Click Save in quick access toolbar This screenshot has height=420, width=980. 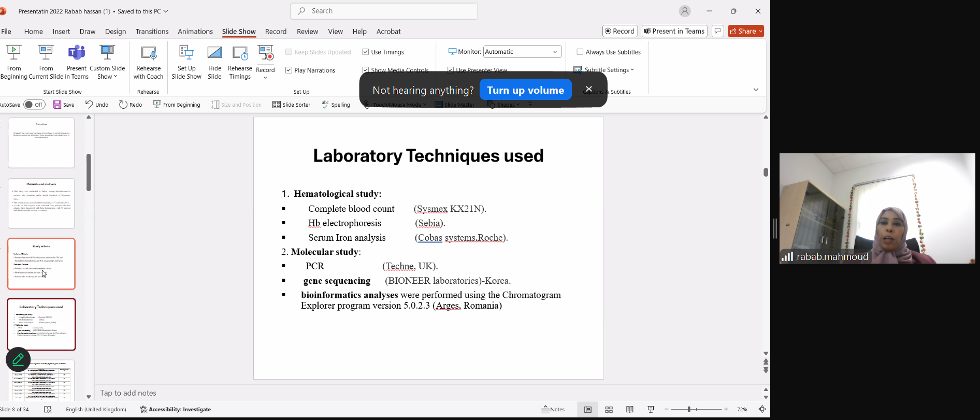pos(64,105)
